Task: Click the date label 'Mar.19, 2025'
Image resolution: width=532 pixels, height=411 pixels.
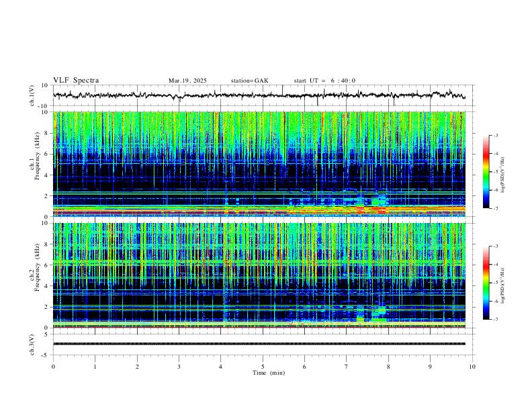Action: 187,81
